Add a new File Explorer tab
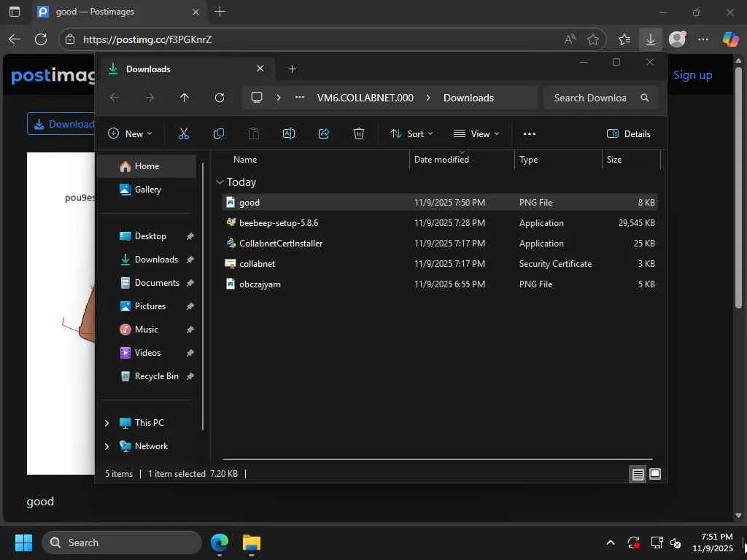This screenshot has width=747, height=560. coord(293,69)
